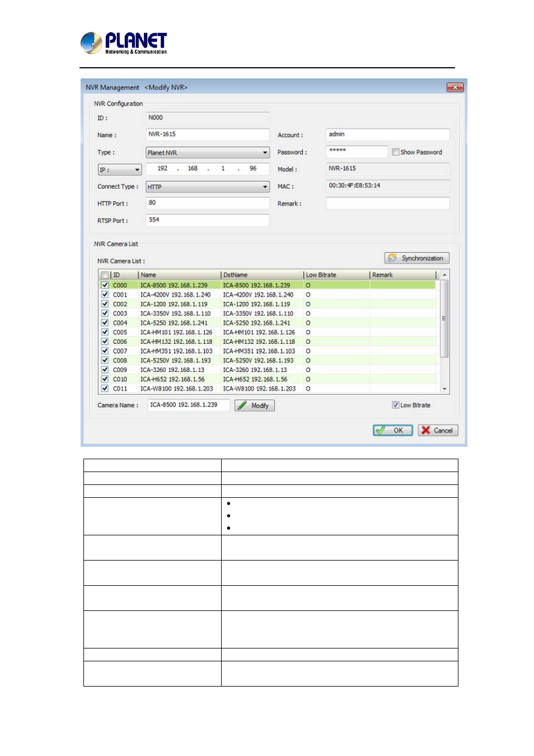The image size is (534, 756).
Task: Click the camera list scroll down arrow
Action: (444, 389)
